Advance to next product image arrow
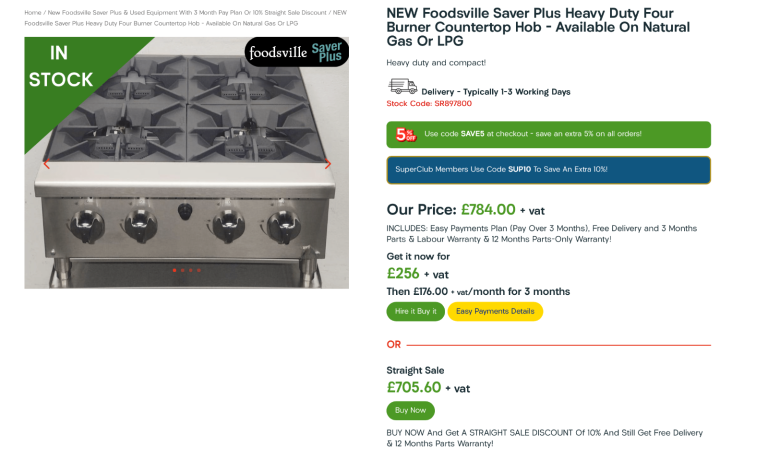The height and width of the screenshot is (459, 768). click(x=328, y=165)
